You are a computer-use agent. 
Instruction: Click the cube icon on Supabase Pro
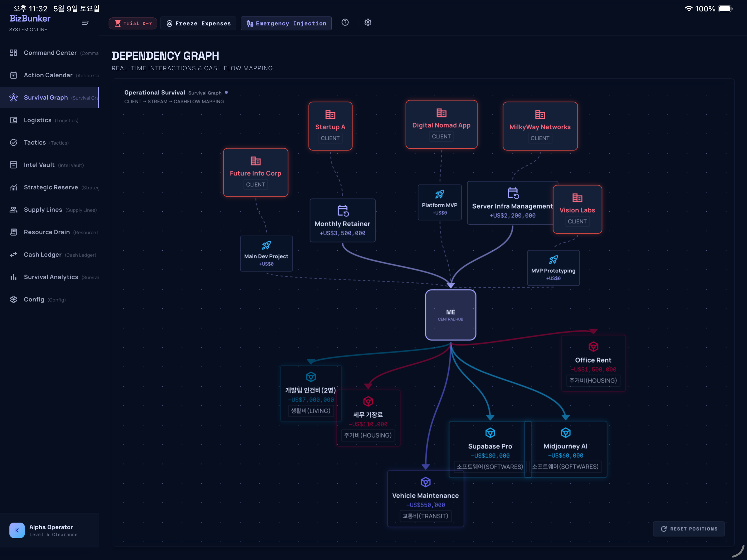click(x=490, y=432)
